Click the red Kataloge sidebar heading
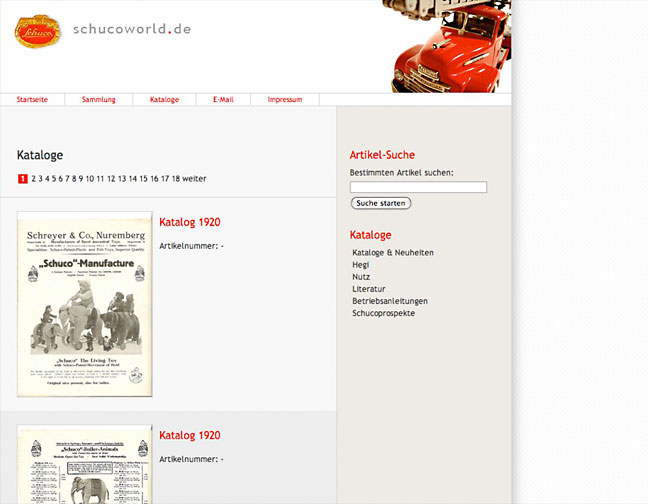 [x=370, y=235]
